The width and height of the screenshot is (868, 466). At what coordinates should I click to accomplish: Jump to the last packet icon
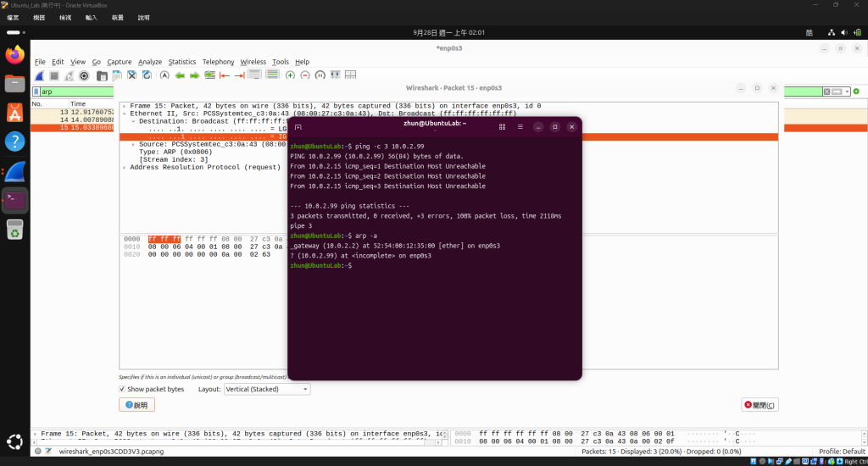coord(240,75)
